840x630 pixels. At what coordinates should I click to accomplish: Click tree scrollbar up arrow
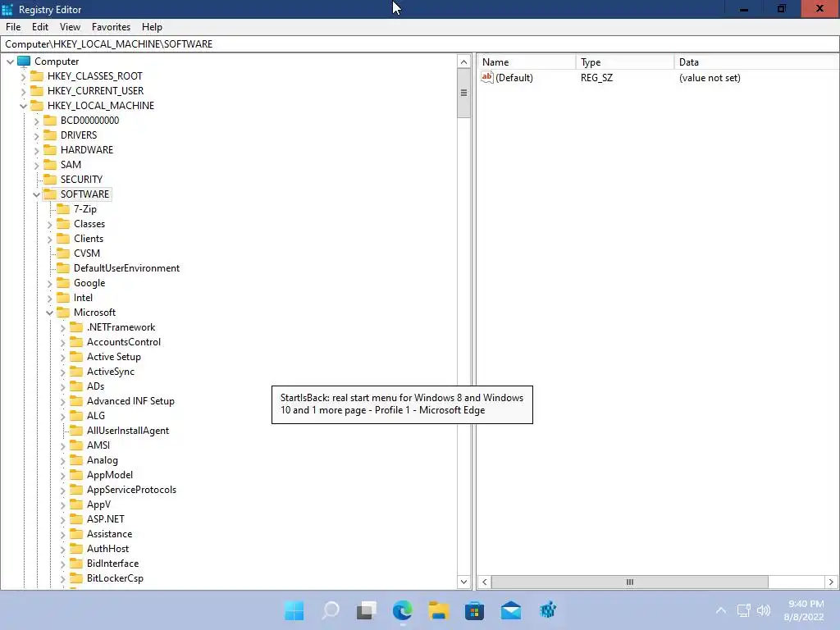(464, 62)
